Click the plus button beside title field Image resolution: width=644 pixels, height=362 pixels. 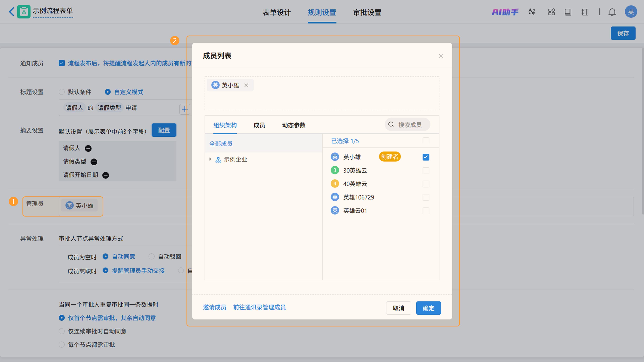pos(184,109)
